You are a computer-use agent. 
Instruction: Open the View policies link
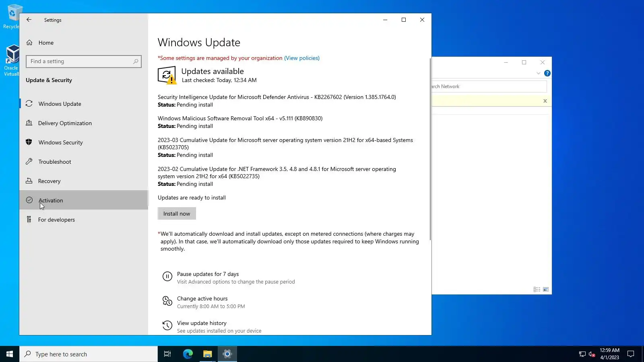pos(302,58)
